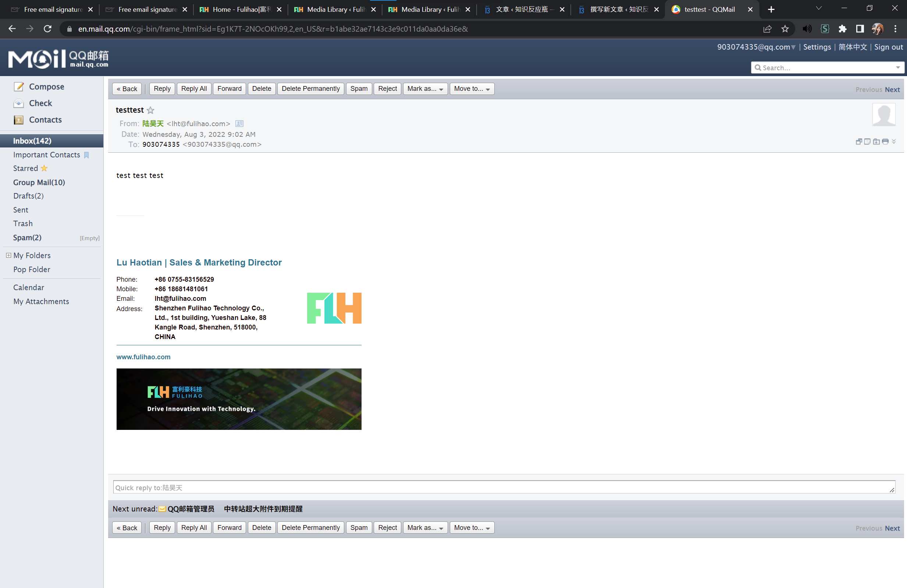
Task: Click top Reply button
Action: [162, 89]
